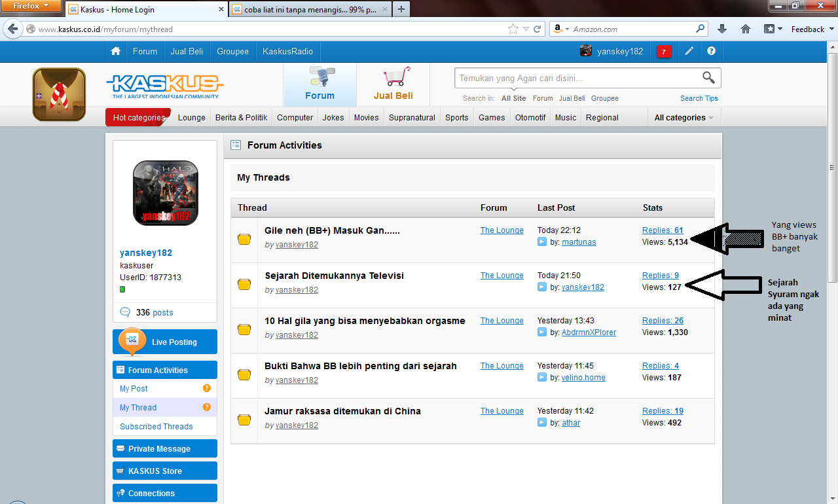Click 336 posts link in profile
This screenshot has height=504, width=838.
pyautogui.click(x=155, y=312)
